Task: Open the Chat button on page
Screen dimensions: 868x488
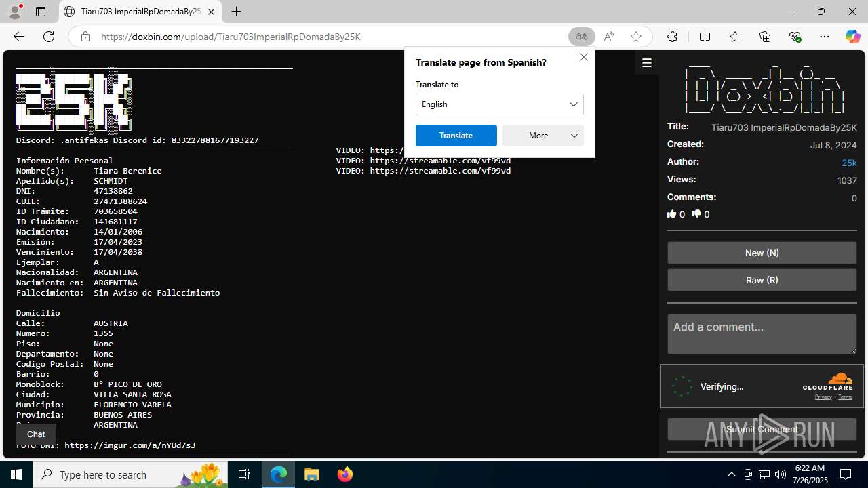Action: coord(36,434)
